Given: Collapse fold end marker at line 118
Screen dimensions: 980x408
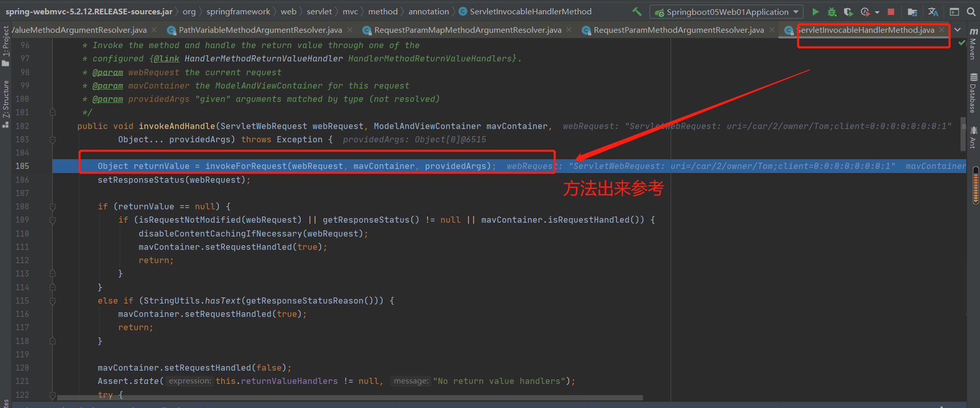Looking at the screenshot, I should click(x=53, y=341).
